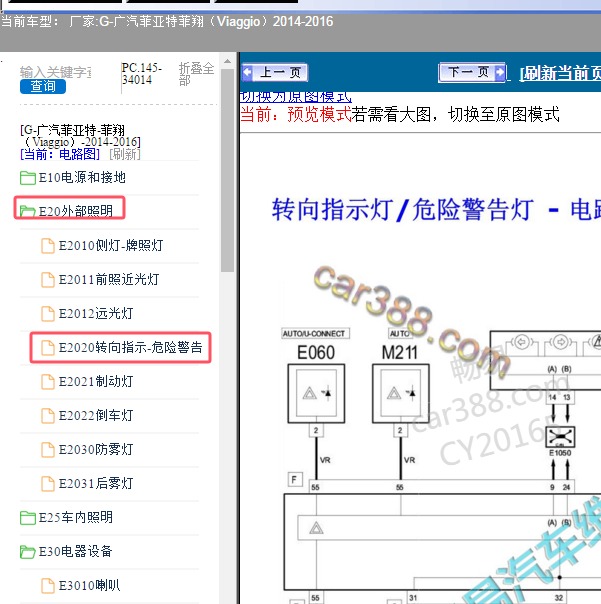601x604 pixels.
Task: Click the page icon beside E2010侧灯-牌照灯
Action: [x=48, y=246]
